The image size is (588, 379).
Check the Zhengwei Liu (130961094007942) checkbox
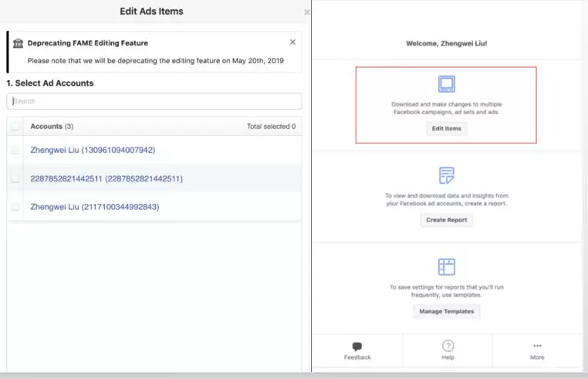point(15,150)
